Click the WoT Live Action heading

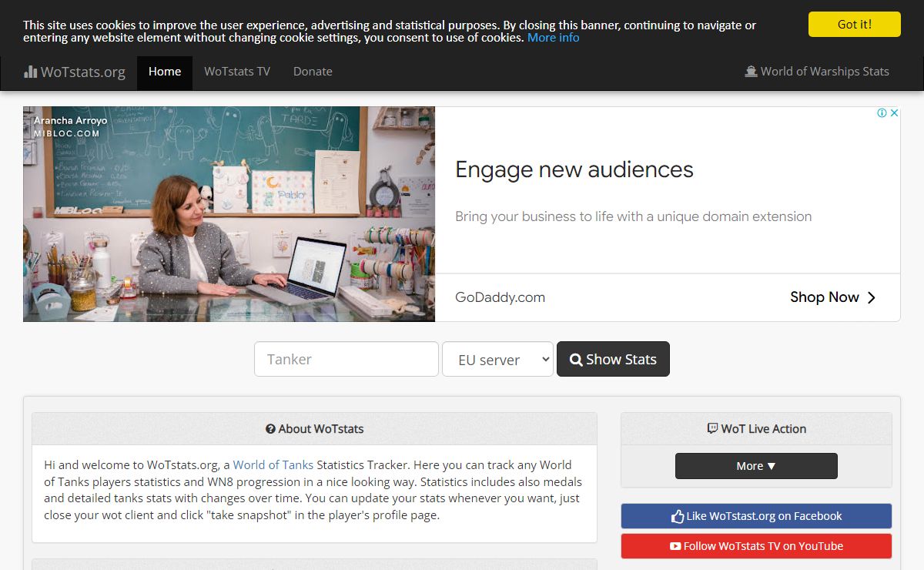click(x=756, y=429)
